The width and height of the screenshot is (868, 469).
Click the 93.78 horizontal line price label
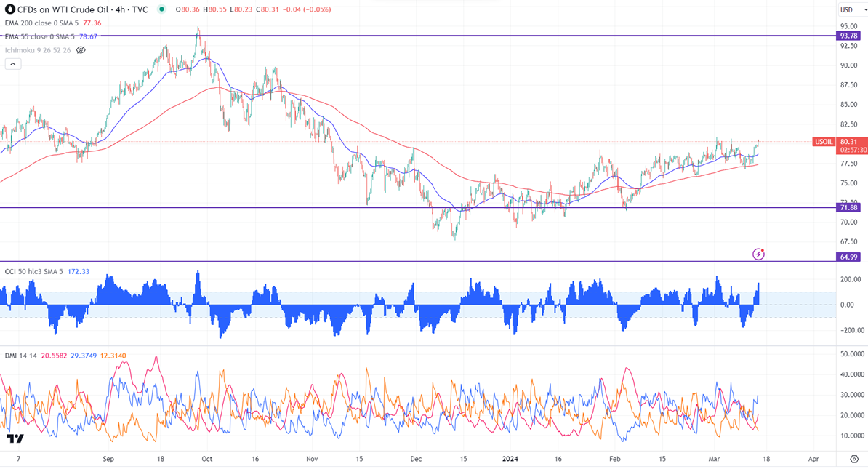848,36
